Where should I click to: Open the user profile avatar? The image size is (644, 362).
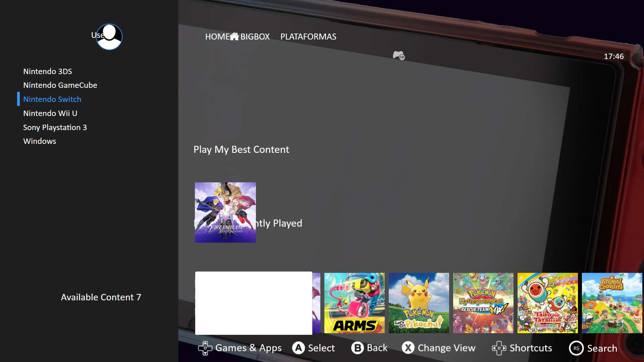[x=109, y=37]
